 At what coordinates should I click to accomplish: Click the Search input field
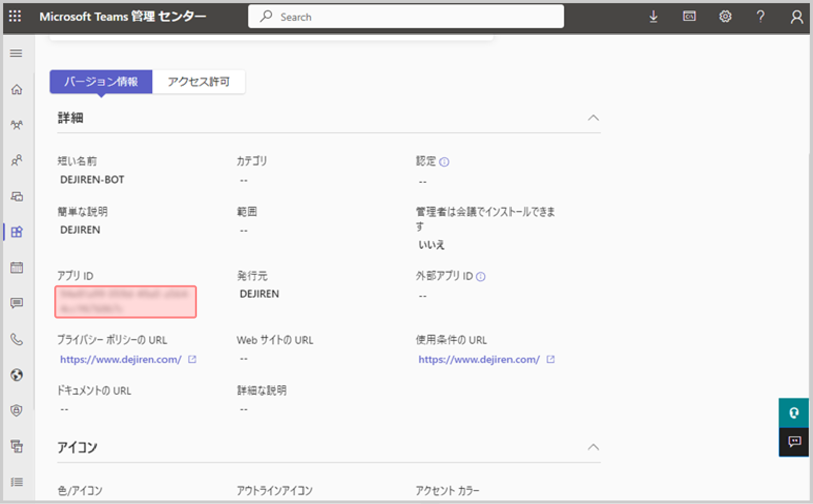tap(405, 17)
